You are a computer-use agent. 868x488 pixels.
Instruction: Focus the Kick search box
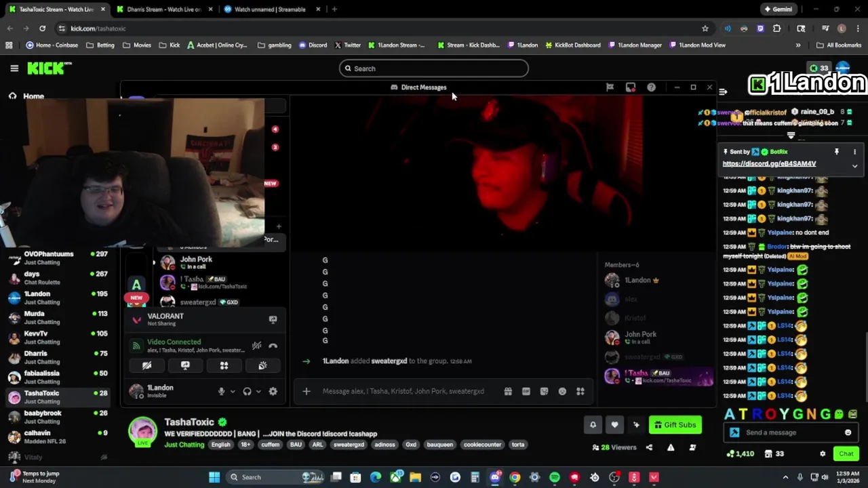click(434, 68)
